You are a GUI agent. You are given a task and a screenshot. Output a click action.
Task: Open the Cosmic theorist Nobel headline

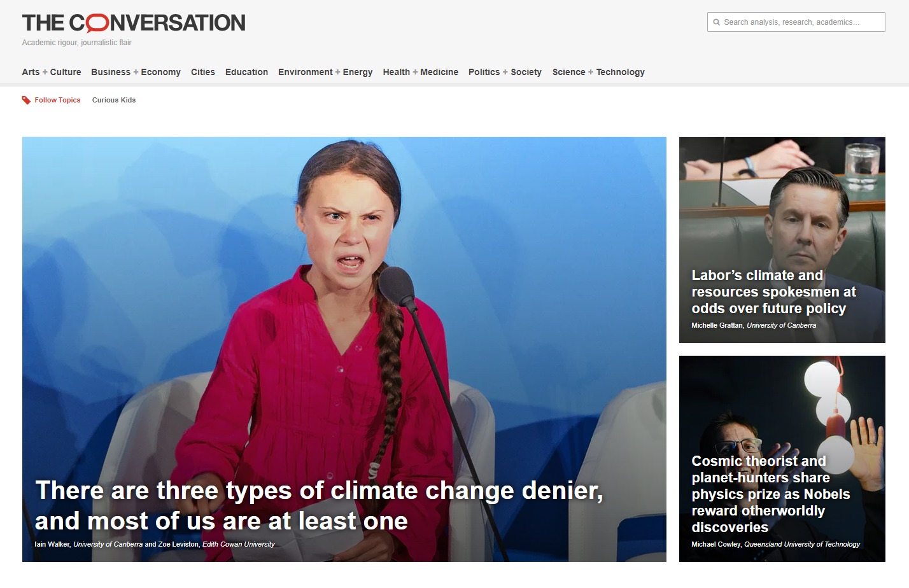(770, 494)
